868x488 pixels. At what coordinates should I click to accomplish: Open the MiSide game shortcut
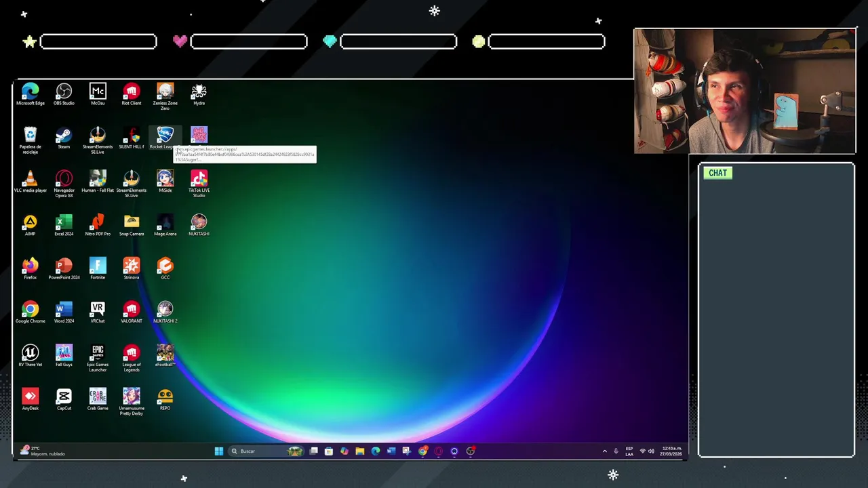pos(165,182)
